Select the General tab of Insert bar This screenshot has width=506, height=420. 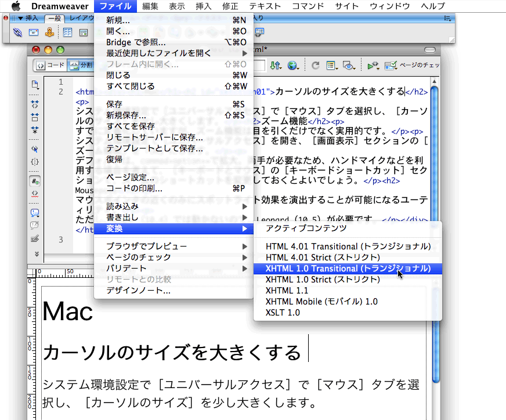tap(54, 19)
